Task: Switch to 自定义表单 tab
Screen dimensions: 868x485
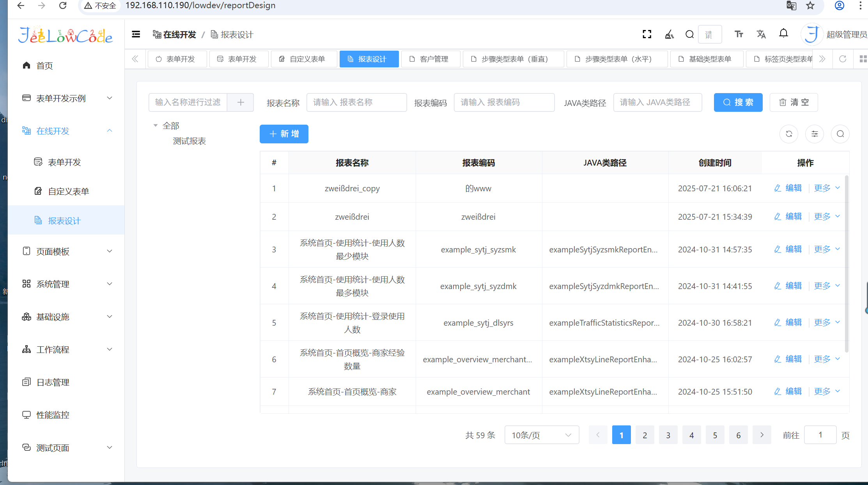Action: click(304, 59)
